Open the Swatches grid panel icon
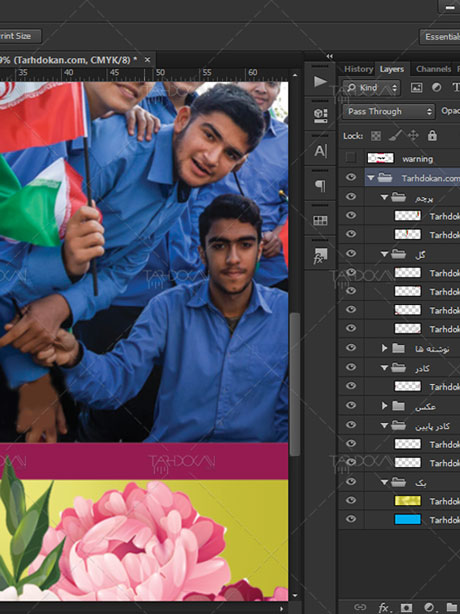The width and height of the screenshot is (460, 614). pos(320,220)
